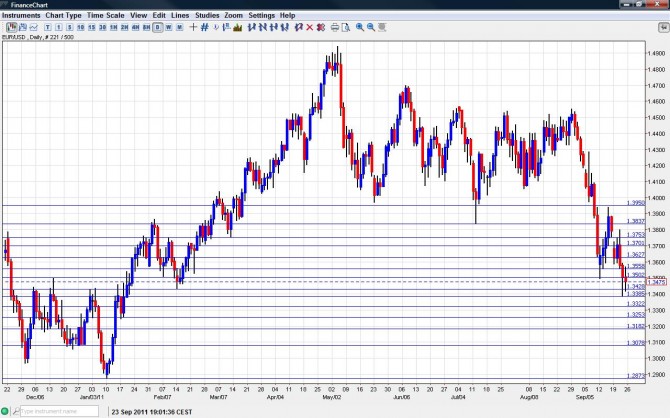Click the current price 1.3475 box

(x=657, y=282)
